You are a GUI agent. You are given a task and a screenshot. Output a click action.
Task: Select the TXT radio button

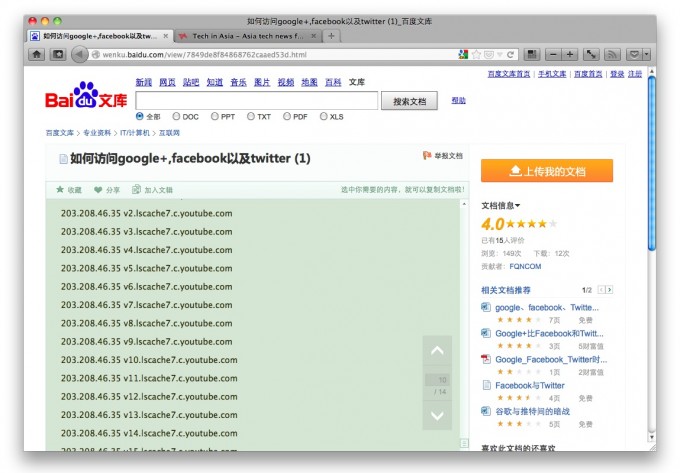251,116
